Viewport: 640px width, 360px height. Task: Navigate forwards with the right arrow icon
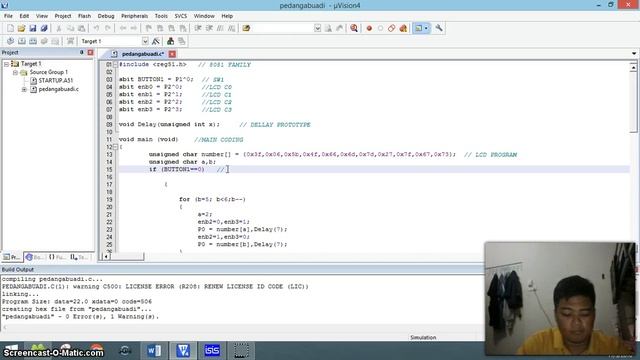(x=133, y=28)
